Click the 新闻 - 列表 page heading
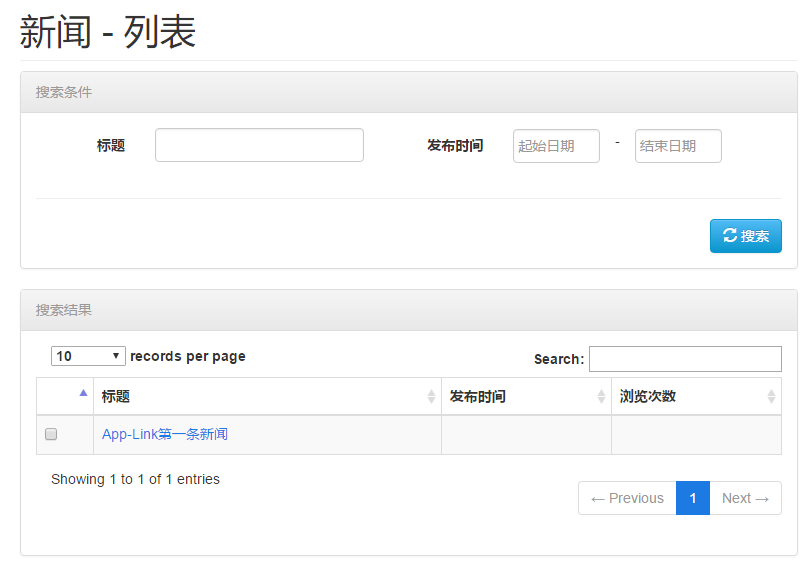The width and height of the screenshot is (808, 571). [x=108, y=32]
